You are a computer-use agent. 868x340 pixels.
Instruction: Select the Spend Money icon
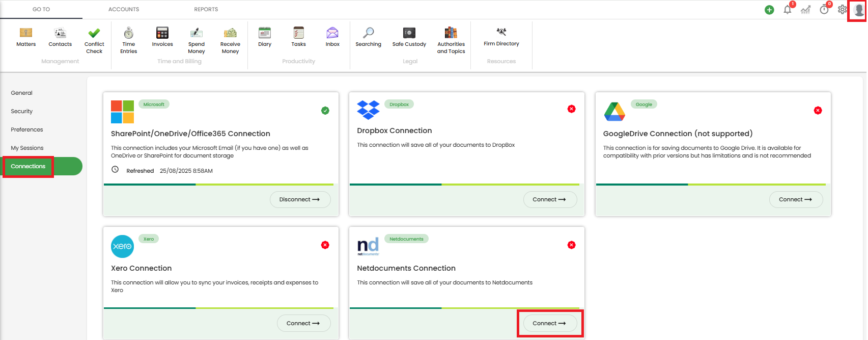(x=197, y=33)
